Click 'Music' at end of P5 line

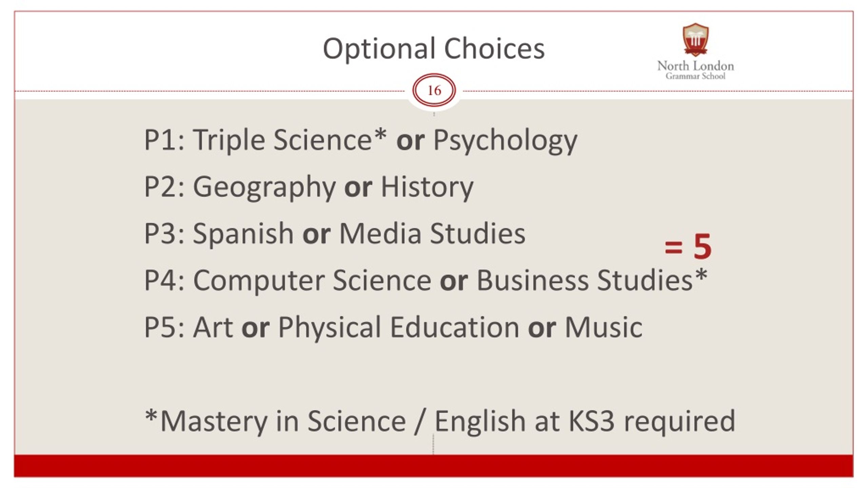click(604, 327)
